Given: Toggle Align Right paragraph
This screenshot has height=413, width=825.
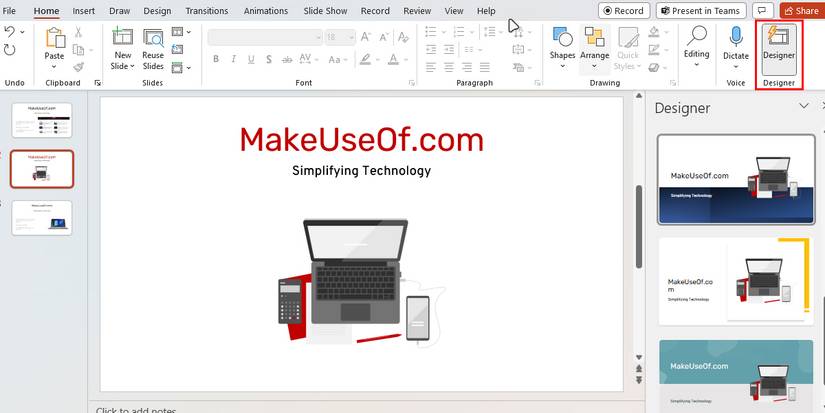Looking at the screenshot, I should coord(467,67).
